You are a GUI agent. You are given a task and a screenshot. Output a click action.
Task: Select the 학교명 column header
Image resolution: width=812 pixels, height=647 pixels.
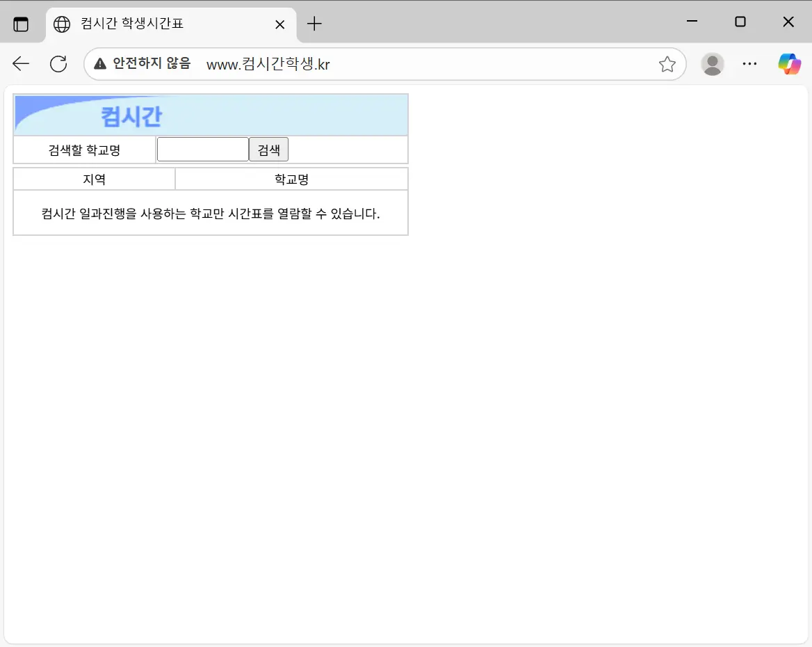[291, 179]
